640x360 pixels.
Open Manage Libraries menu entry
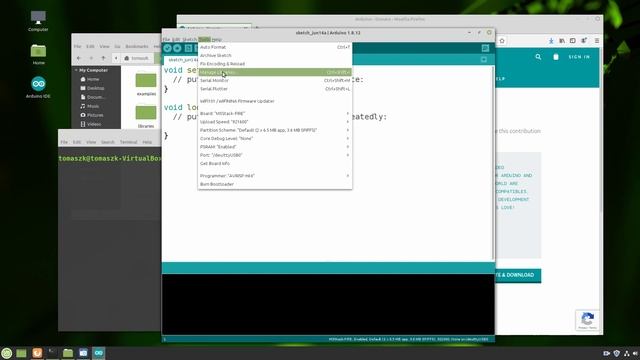275,72
